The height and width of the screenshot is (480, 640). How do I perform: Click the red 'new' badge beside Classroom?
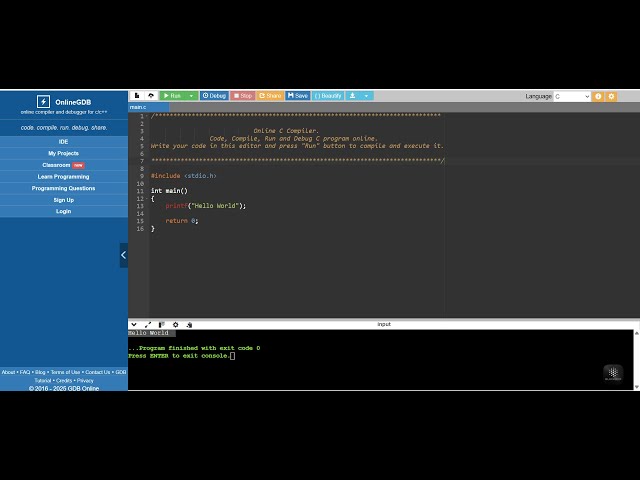point(78,165)
